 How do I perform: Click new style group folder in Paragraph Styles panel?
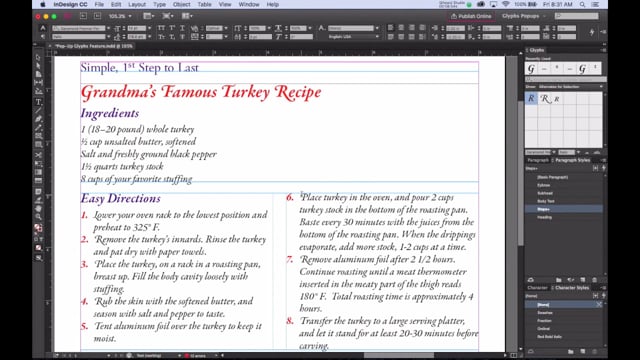[558, 280]
